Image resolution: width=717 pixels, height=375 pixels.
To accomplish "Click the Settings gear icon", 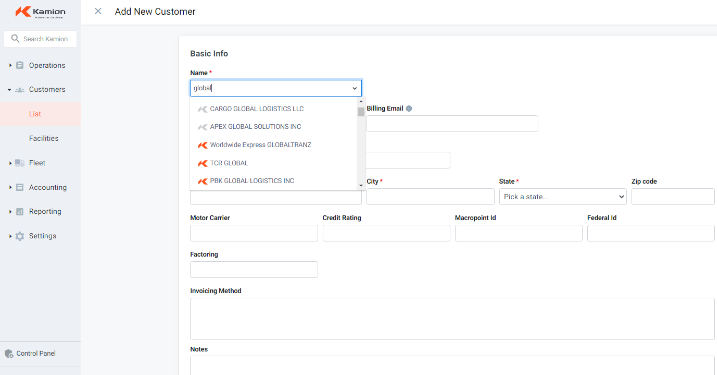I will pos(20,236).
